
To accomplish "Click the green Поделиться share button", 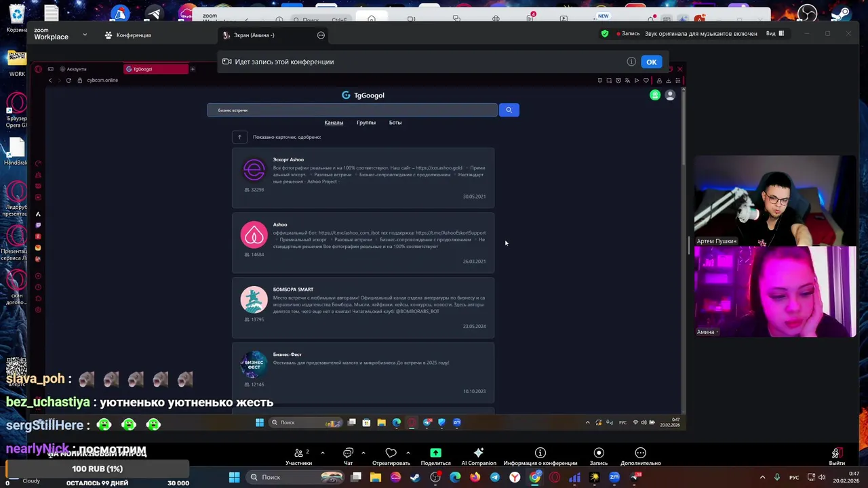I will pos(435,457).
